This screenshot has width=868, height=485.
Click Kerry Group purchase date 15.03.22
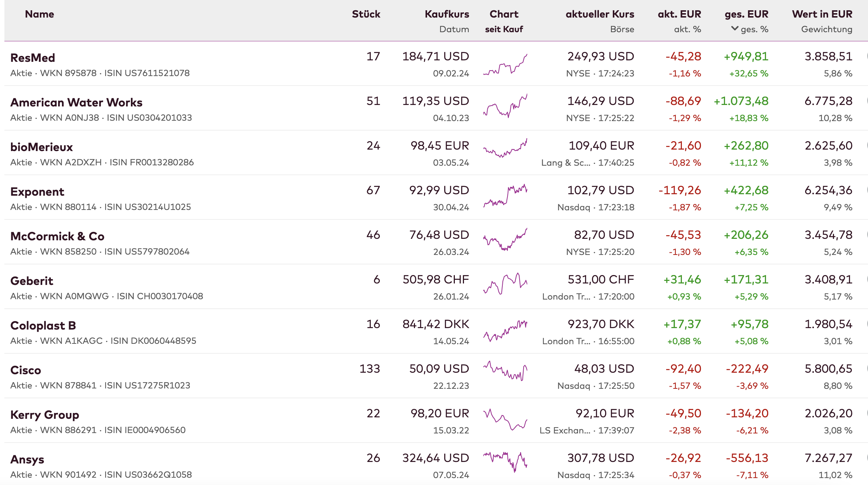coord(451,430)
